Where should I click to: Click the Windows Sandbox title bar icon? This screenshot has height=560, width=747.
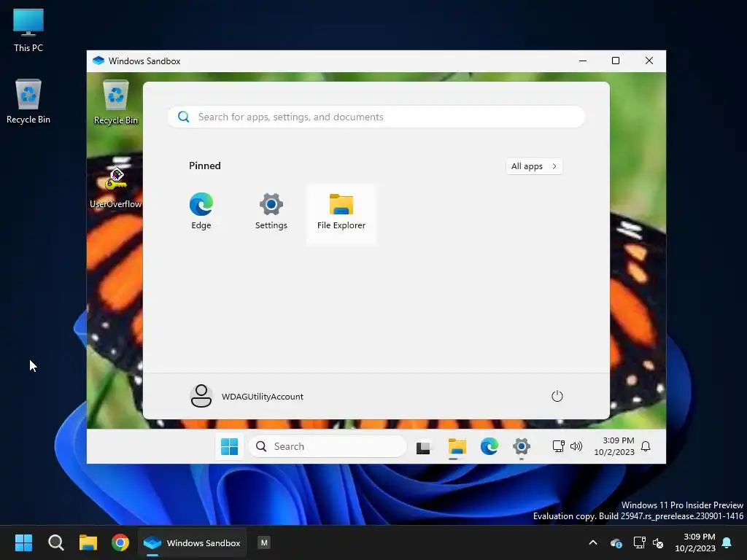[98, 61]
